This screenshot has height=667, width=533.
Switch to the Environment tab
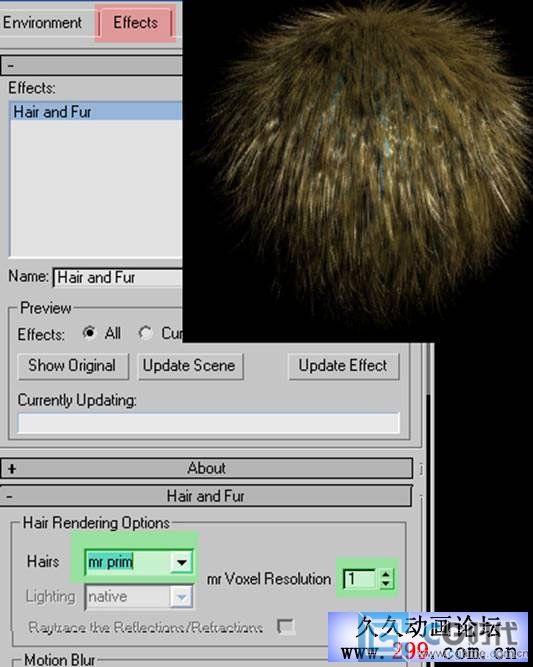(45, 23)
